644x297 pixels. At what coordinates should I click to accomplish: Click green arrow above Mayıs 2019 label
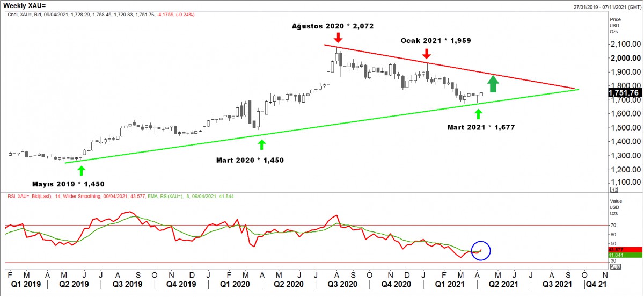pyautogui.click(x=81, y=170)
